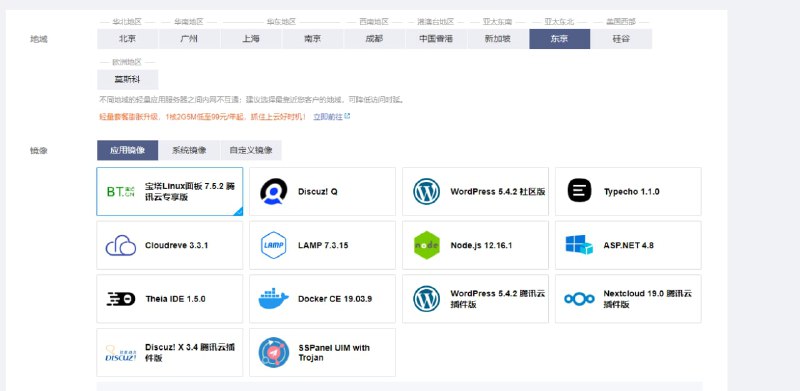Click the Node.js green hexagon icon
Viewport: 800px width, 391px height.
click(x=427, y=245)
